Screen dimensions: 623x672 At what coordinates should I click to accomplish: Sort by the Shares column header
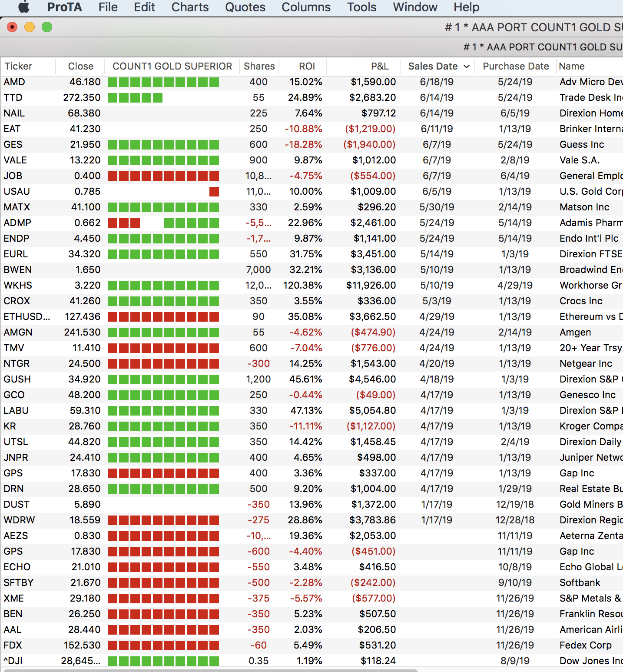259,66
